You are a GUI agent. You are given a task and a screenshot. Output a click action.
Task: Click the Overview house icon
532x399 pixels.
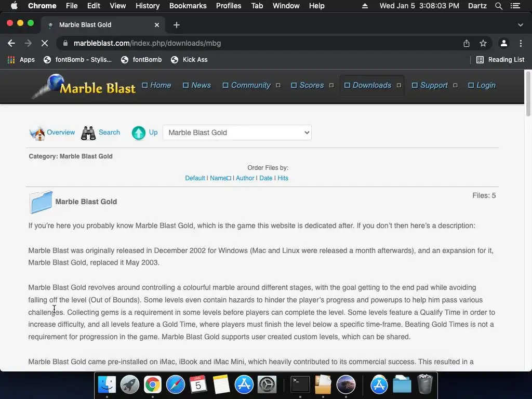pyautogui.click(x=37, y=133)
